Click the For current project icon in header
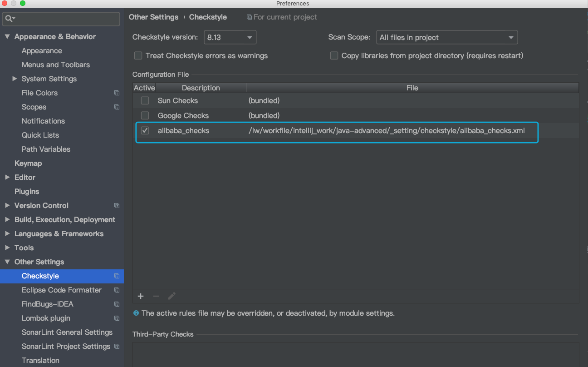 pyautogui.click(x=249, y=17)
